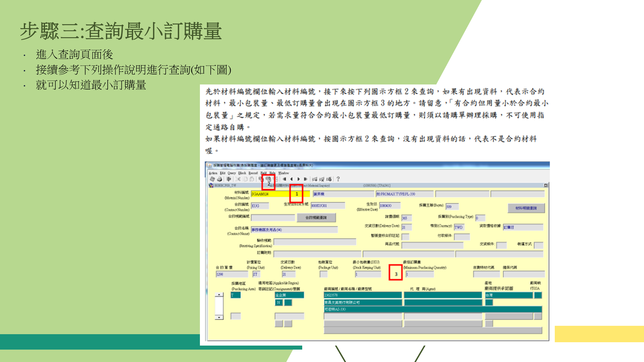Click the scrollbar down arrow in vendor list
The height and width of the screenshot is (362, 644).
click(219, 317)
